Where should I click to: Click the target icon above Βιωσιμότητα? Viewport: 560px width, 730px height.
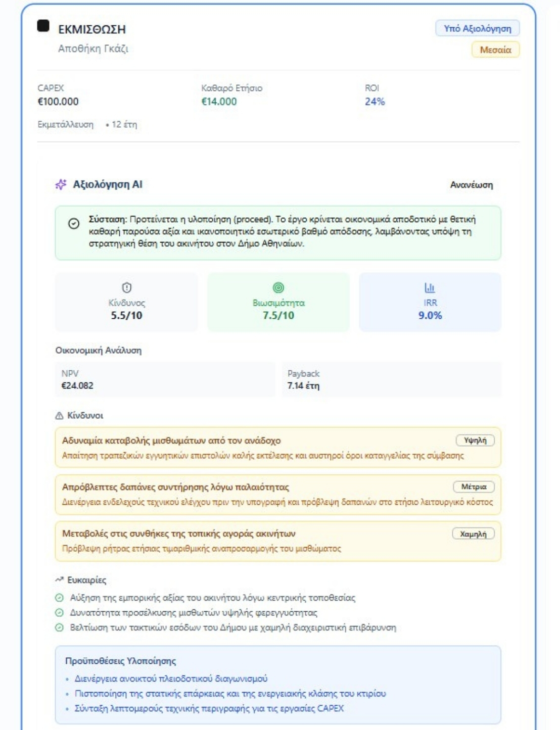pyautogui.click(x=278, y=287)
